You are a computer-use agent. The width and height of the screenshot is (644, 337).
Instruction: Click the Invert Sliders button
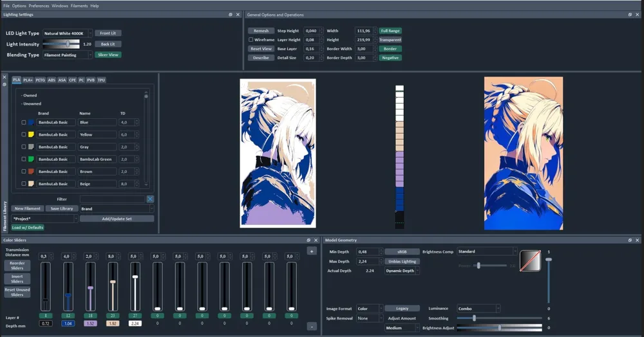(x=17, y=278)
